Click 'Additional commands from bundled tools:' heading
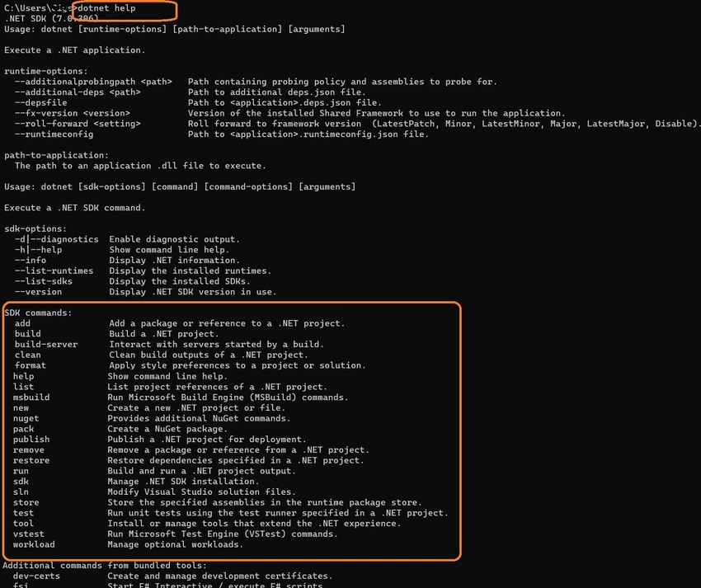 pyautogui.click(x=105, y=565)
